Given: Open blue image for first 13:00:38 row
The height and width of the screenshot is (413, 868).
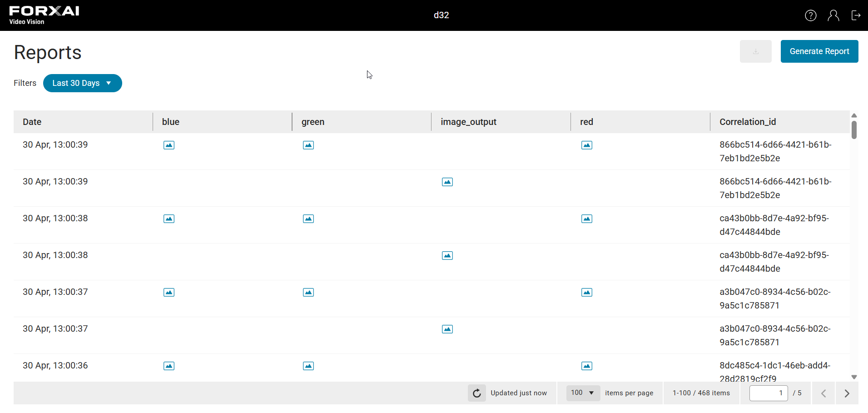Looking at the screenshot, I should click(x=169, y=219).
